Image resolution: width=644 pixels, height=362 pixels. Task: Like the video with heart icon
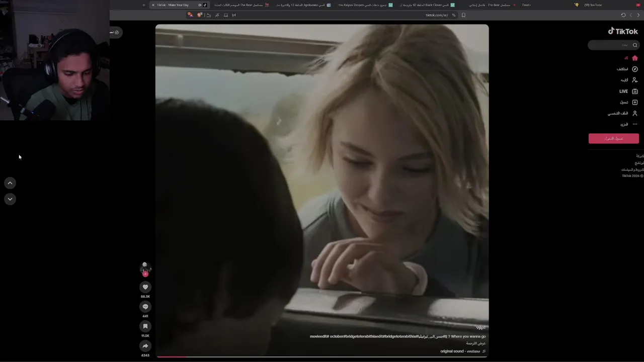145,287
